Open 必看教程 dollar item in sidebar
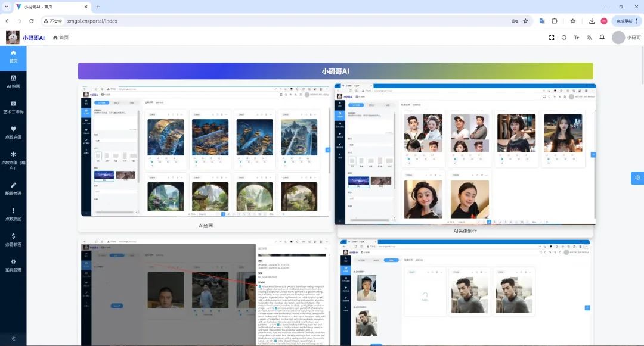Image resolution: width=644 pixels, height=346 pixels. pyautogui.click(x=13, y=240)
